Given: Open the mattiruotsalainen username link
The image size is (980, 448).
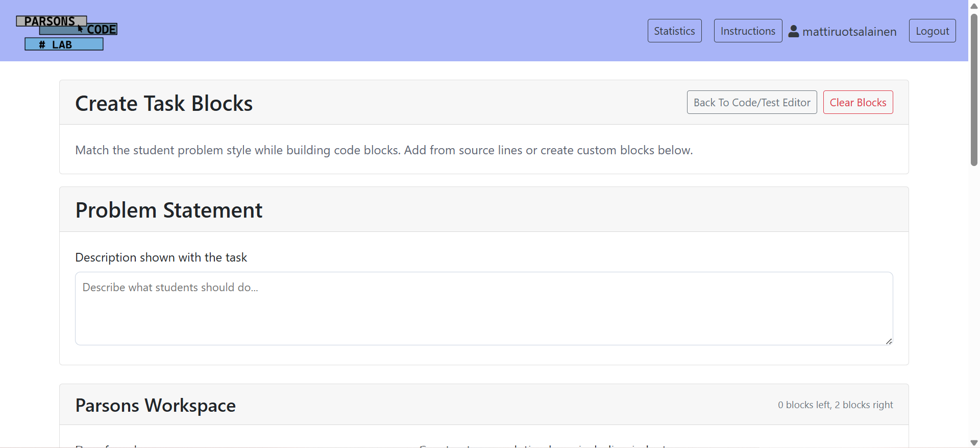Looking at the screenshot, I should [x=849, y=32].
